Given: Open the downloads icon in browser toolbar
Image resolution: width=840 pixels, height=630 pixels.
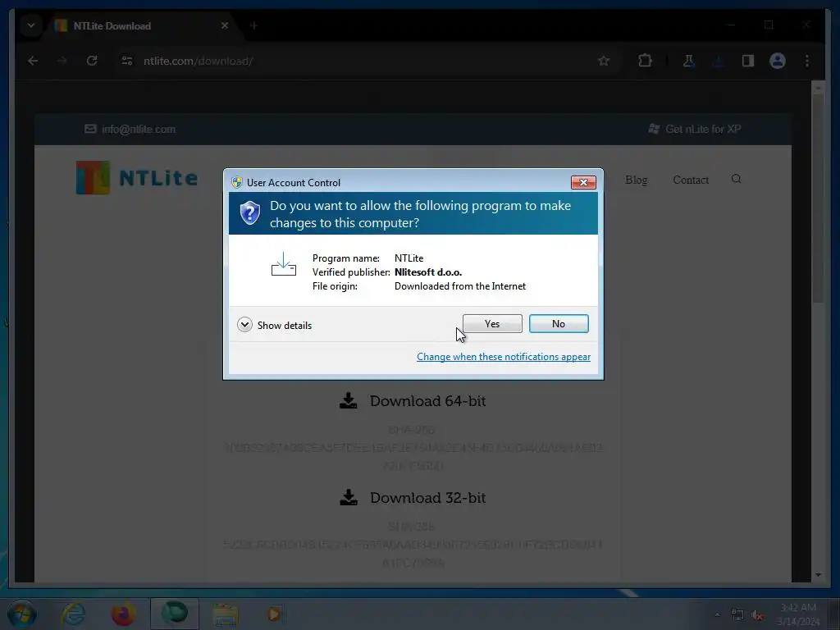Looking at the screenshot, I should click(x=719, y=61).
